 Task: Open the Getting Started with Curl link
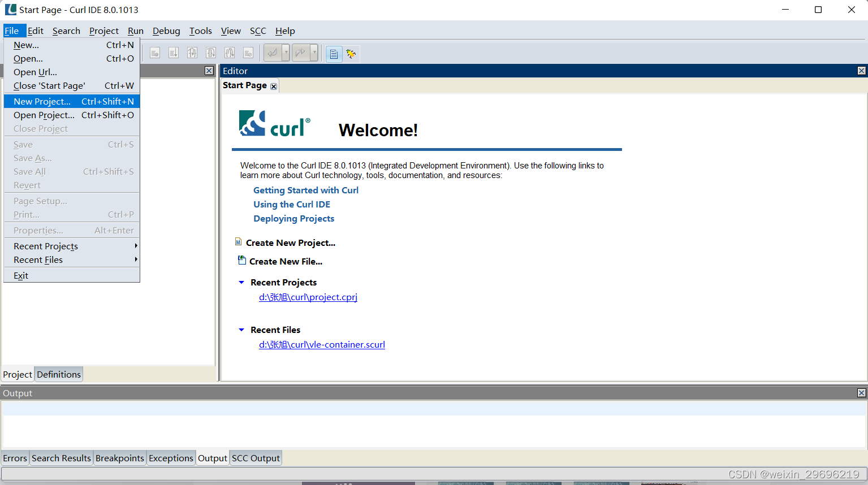(305, 190)
